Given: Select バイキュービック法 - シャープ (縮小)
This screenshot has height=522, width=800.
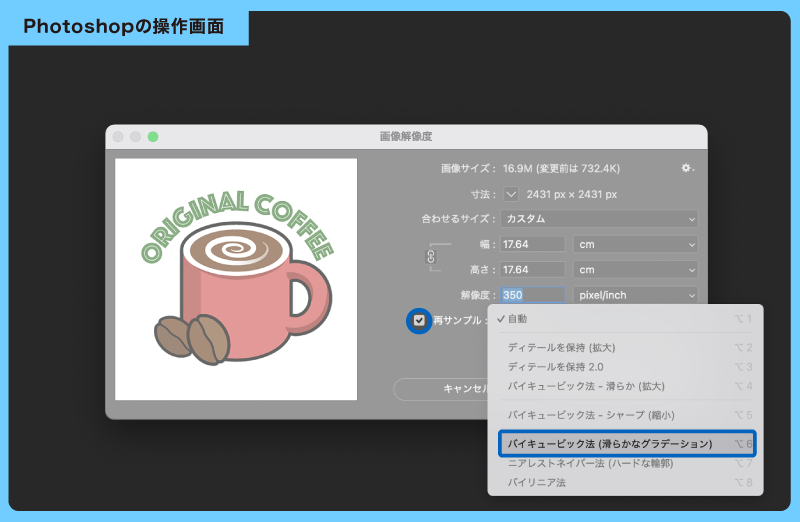Looking at the screenshot, I should 626,415.
